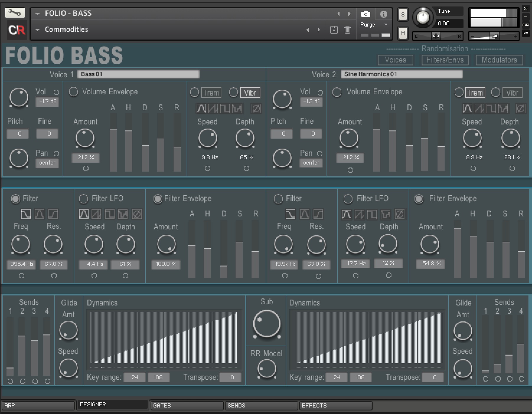This screenshot has height=414, width=532.
Task: Select random waveform in Voice 2 Filter LFO
Action: click(x=385, y=214)
